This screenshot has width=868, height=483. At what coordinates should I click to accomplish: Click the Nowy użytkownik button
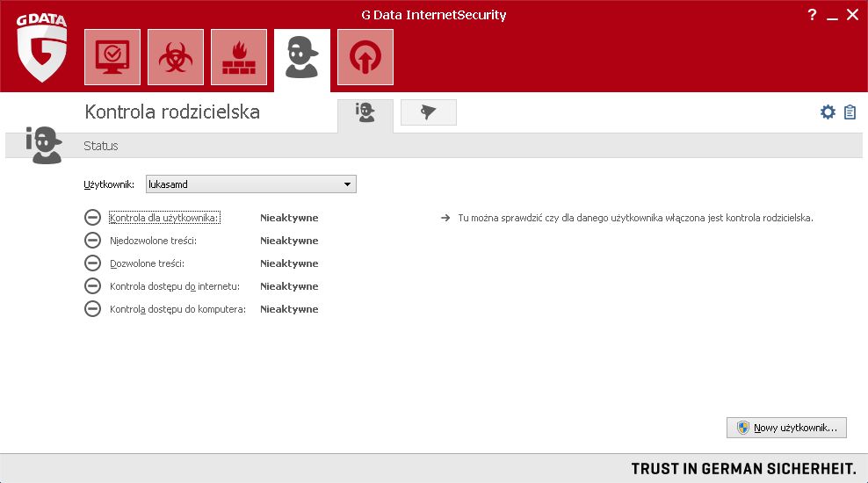click(x=786, y=428)
